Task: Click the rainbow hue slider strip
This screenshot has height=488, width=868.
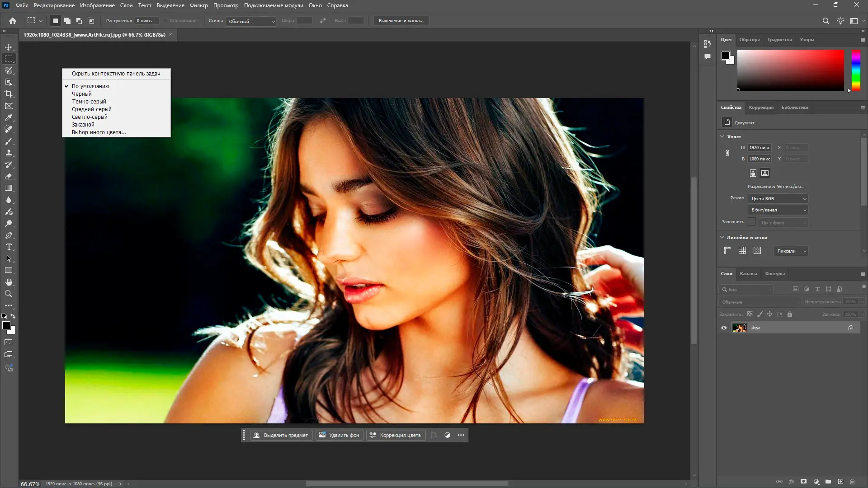Action: (856, 70)
